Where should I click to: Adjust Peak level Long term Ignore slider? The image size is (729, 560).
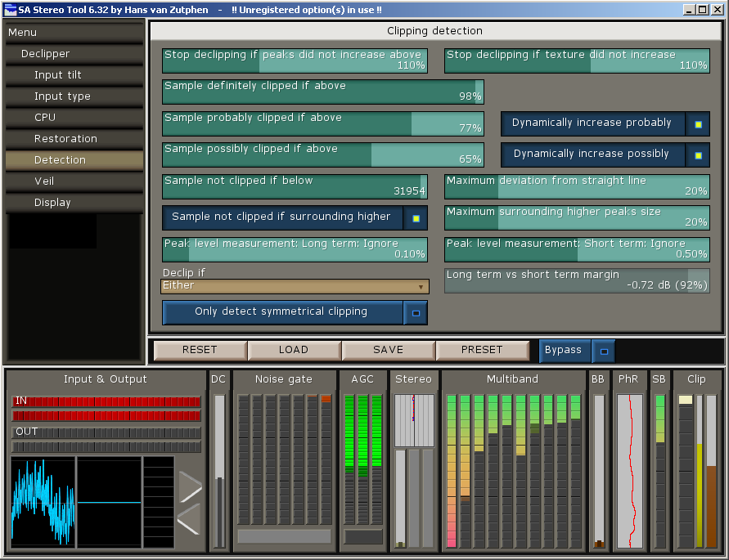[295, 249]
